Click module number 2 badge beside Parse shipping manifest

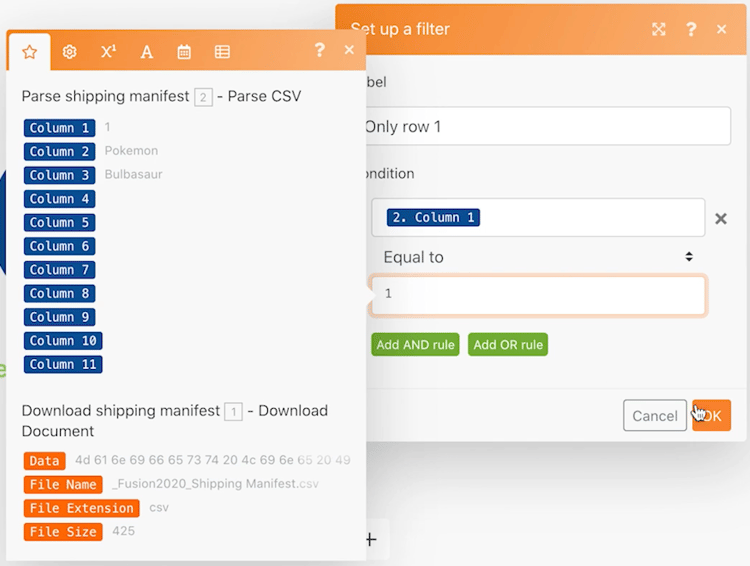click(x=203, y=97)
